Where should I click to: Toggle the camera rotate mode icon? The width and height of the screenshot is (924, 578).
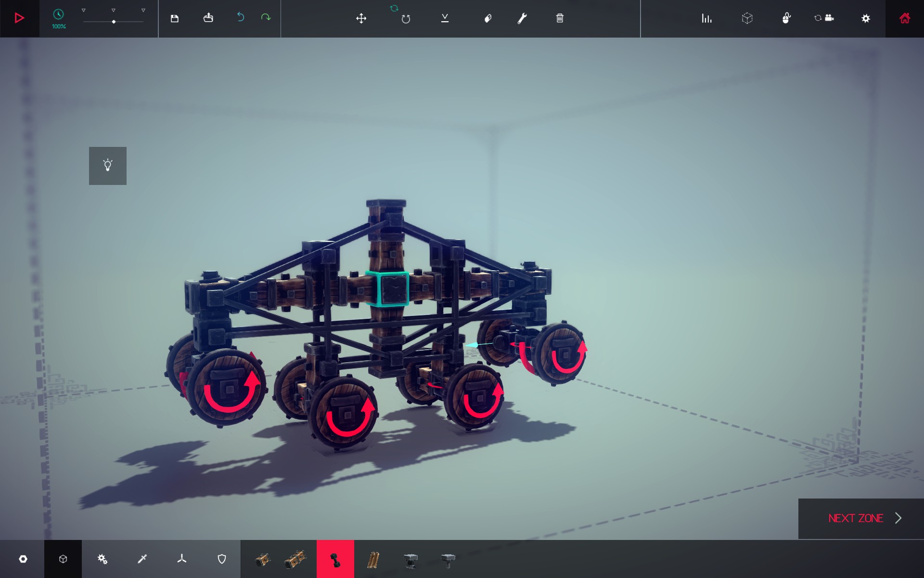(x=824, y=18)
